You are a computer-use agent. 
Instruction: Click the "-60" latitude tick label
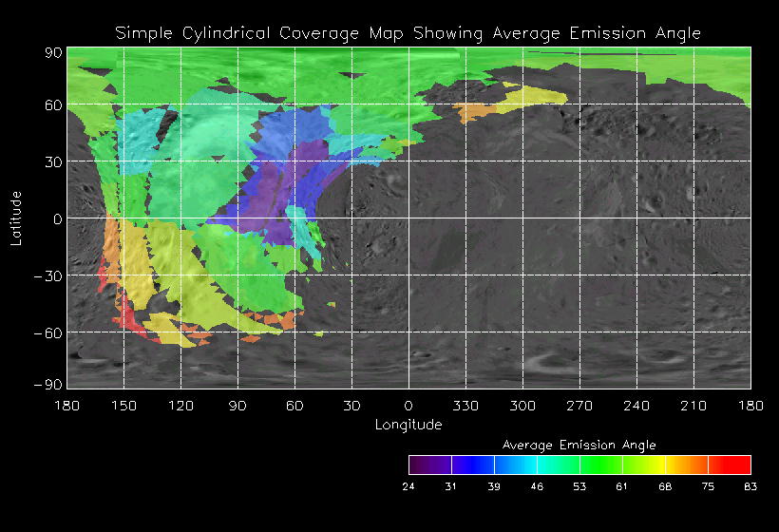pos(47,332)
